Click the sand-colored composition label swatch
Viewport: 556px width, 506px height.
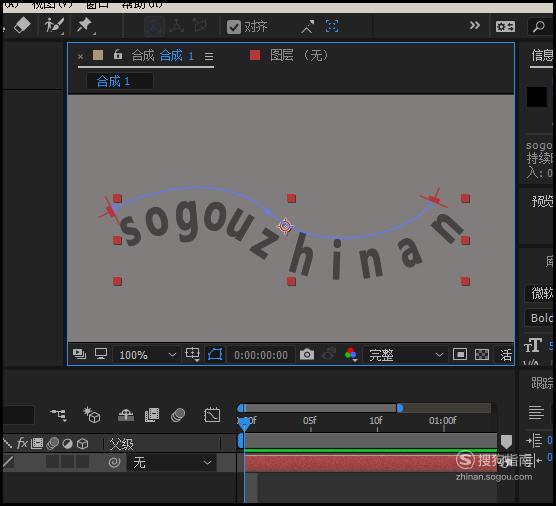tap(98, 55)
